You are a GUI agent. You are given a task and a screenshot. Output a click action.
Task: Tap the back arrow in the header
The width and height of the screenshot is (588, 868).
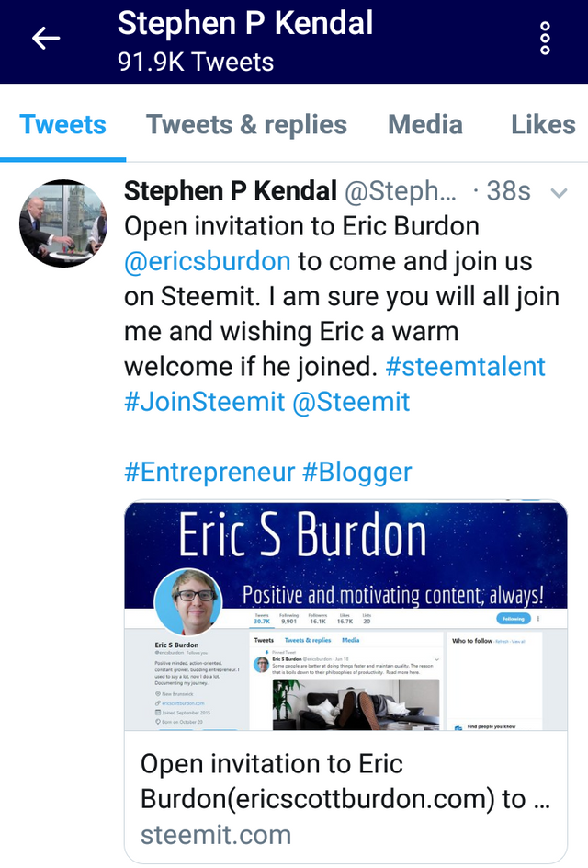coord(46,39)
